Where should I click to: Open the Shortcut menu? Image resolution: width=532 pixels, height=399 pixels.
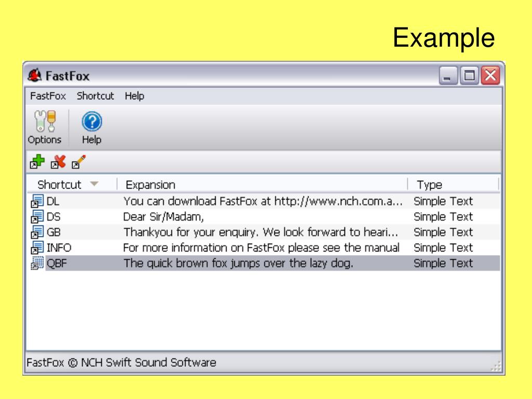pyautogui.click(x=96, y=96)
